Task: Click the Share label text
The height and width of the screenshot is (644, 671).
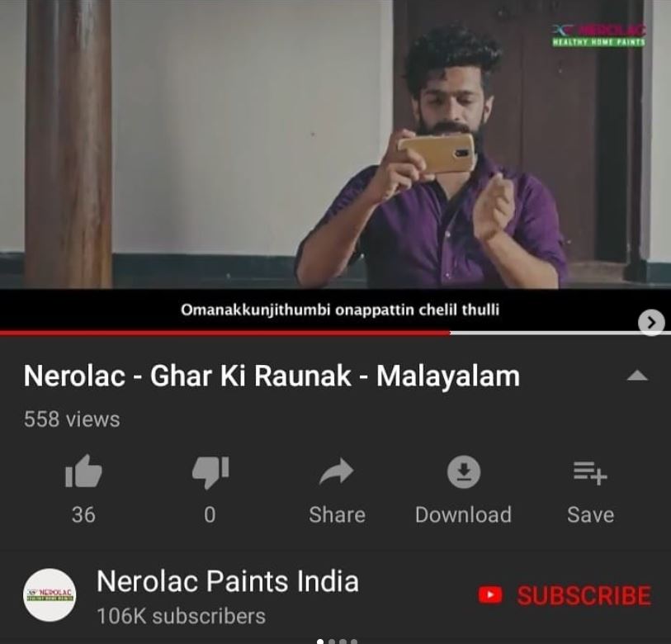Action: click(x=338, y=514)
